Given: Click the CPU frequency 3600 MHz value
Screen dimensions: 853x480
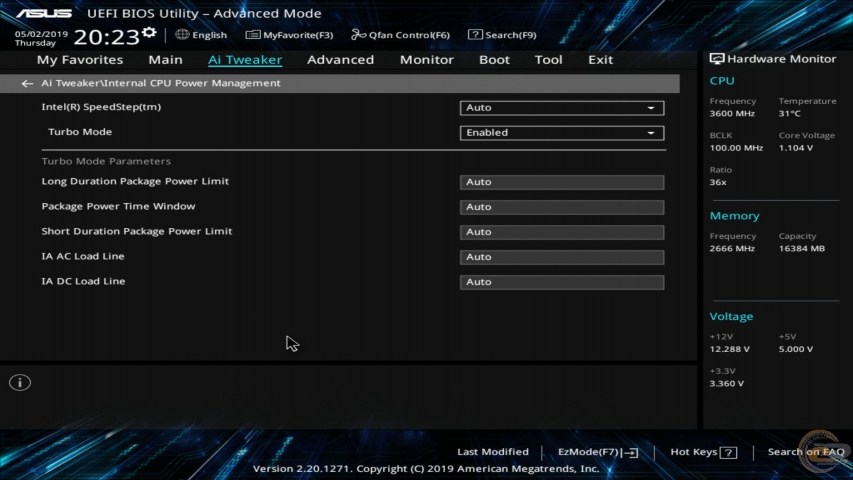Looking at the screenshot, I should (x=732, y=114).
